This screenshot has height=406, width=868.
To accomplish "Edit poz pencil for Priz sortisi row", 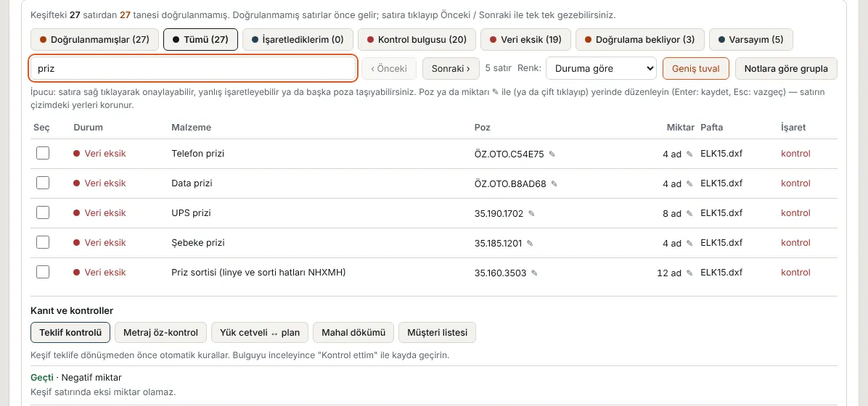I will (534, 273).
